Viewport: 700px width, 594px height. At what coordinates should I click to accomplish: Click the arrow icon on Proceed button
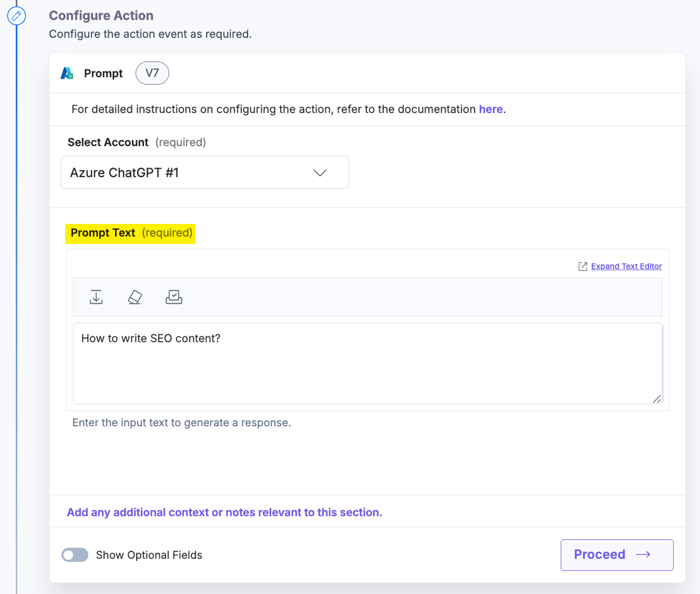coord(643,554)
